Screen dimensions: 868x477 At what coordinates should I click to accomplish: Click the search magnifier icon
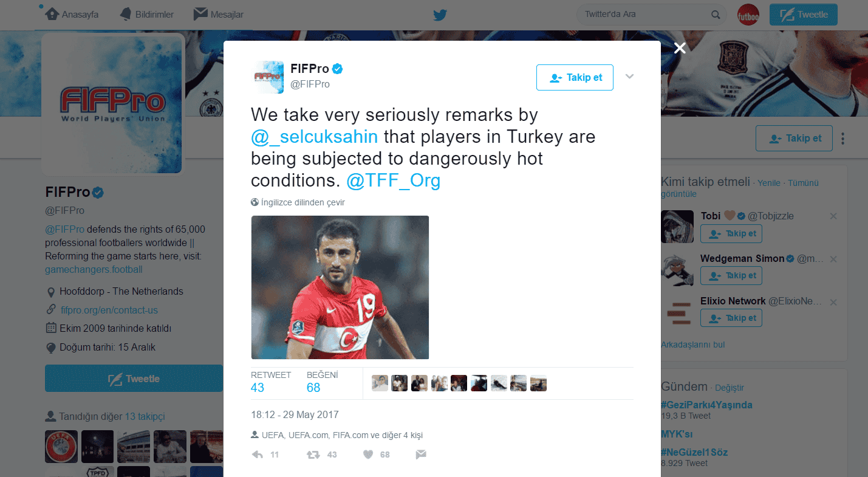pos(716,14)
